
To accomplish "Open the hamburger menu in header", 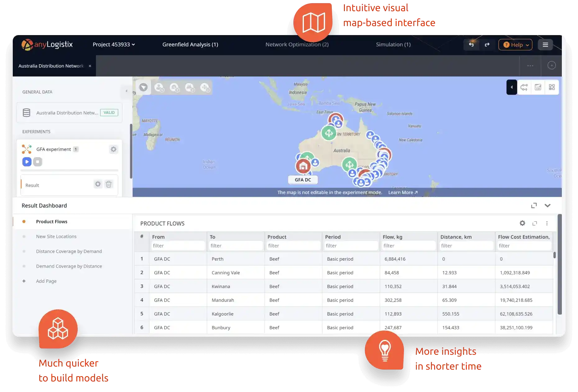I will [545, 45].
